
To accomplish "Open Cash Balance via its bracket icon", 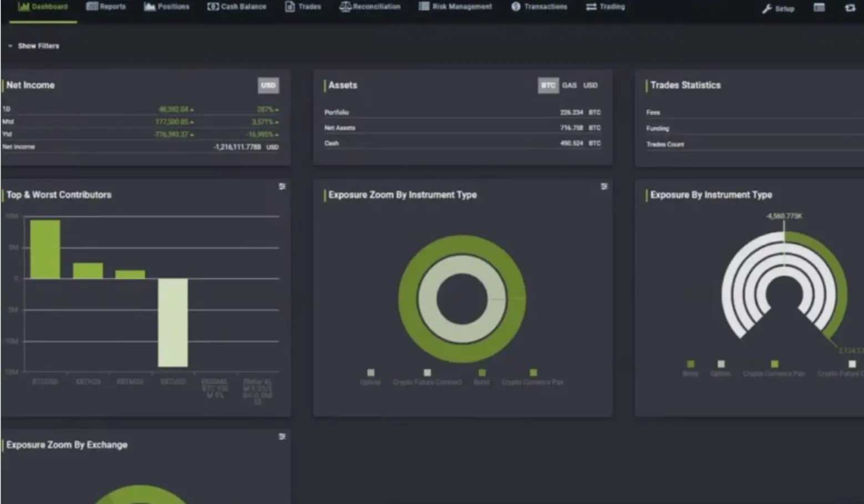I will tap(212, 7).
